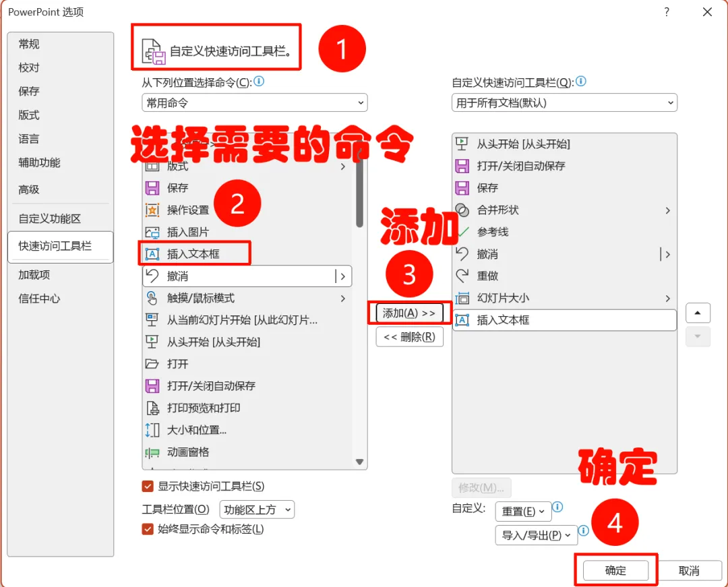Click info icon next to Reset button
The image size is (728, 587).
point(558,507)
